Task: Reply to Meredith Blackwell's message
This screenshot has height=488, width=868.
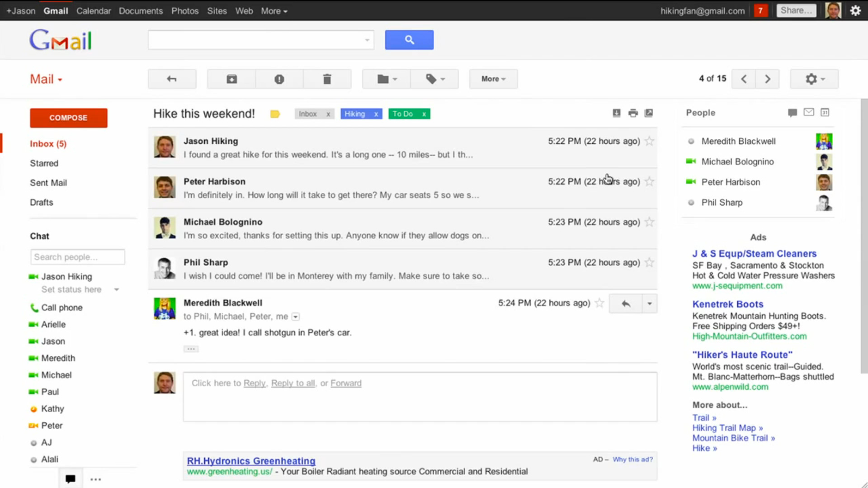Action: (626, 303)
